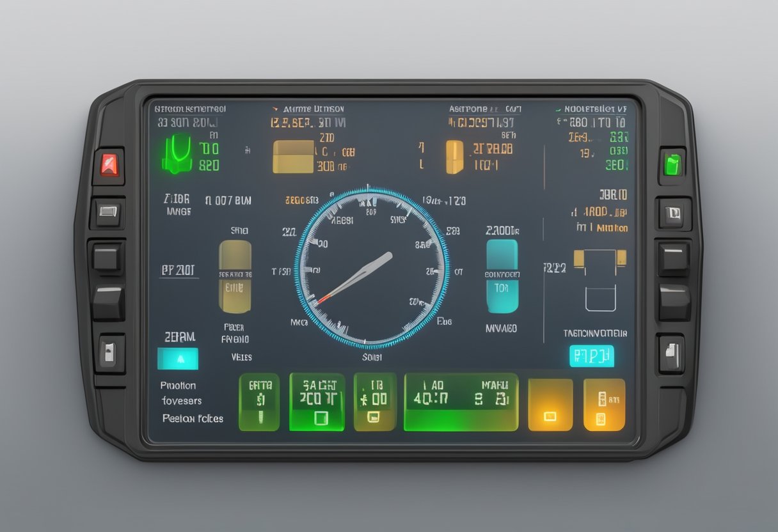Open the cyan P7P3 selector box
This screenshot has height=532, width=778.
pyautogui.click(x=591, y=356)
